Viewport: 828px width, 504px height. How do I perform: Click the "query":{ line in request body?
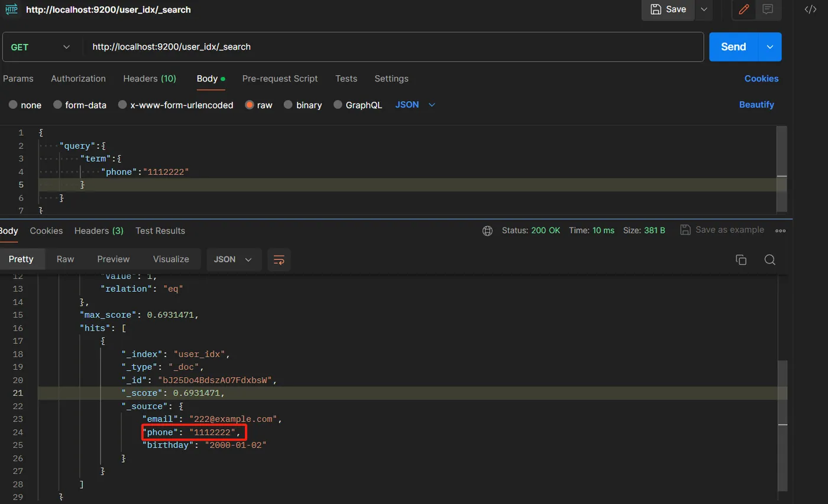pos(82,146)
